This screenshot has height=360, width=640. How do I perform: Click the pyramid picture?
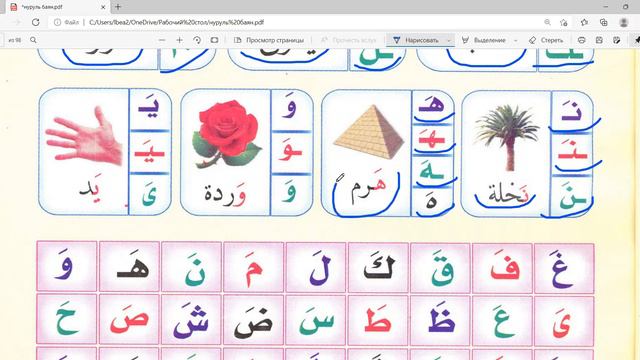(368, 131)
